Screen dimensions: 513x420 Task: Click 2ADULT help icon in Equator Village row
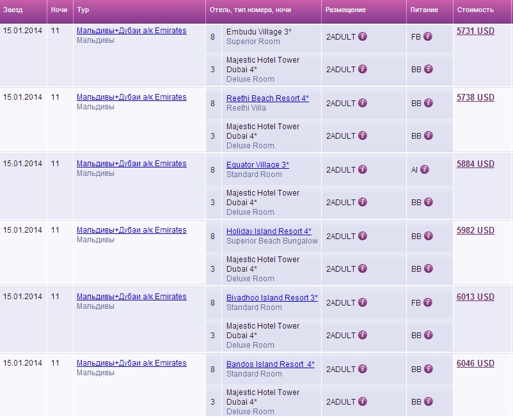tap(363, 169)
